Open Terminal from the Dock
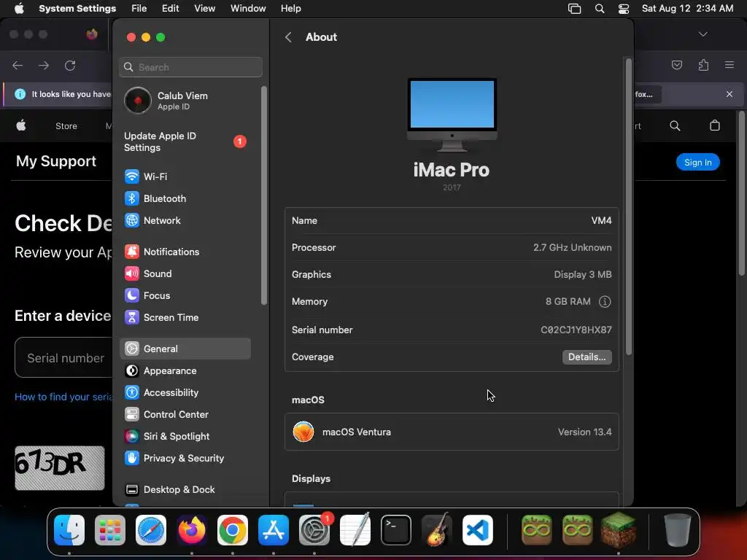The image size is (747, 560). tap(396, 530)
